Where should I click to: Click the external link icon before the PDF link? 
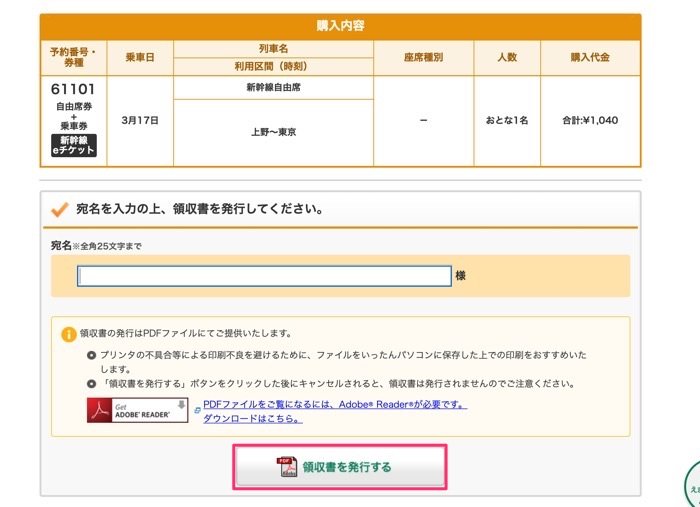197,410
